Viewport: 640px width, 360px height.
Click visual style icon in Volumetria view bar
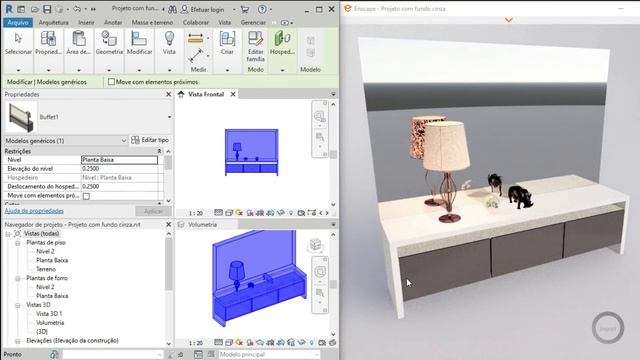[x=229, y=342]
